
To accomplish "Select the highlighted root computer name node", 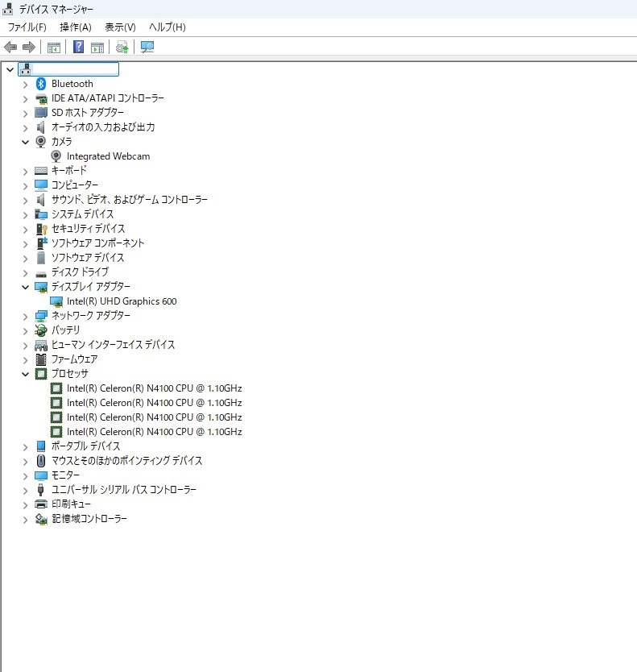I will 68,69.
